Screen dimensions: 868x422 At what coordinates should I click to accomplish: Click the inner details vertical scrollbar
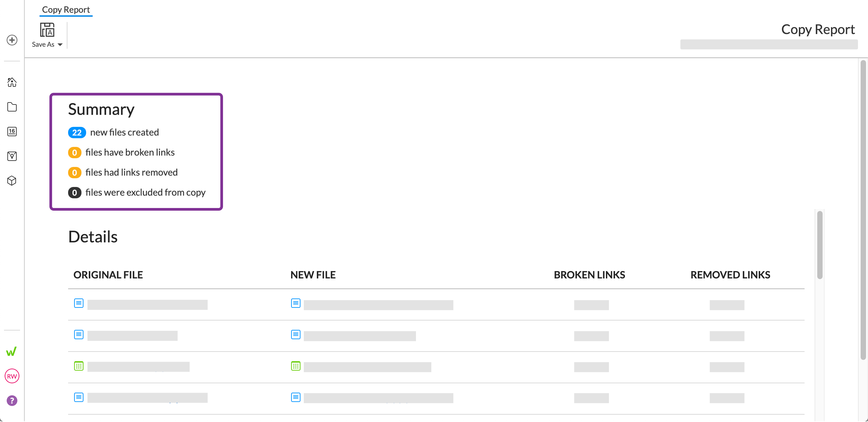(x=820, y=245)
